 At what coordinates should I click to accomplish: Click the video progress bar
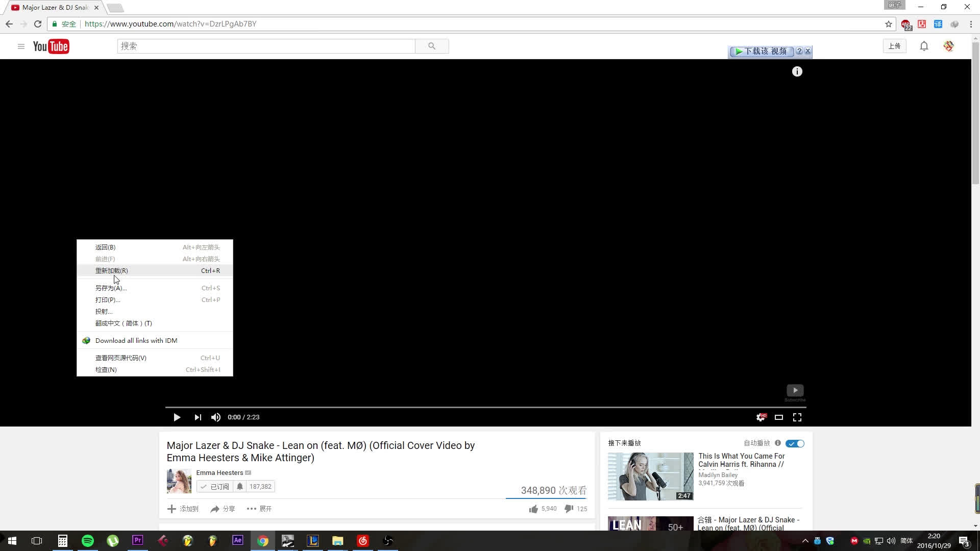pyautogui.click(x=485, y=407)
